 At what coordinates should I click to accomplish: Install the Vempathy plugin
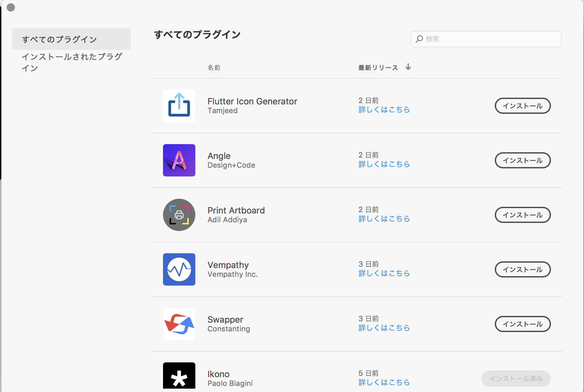pos(523,269)
